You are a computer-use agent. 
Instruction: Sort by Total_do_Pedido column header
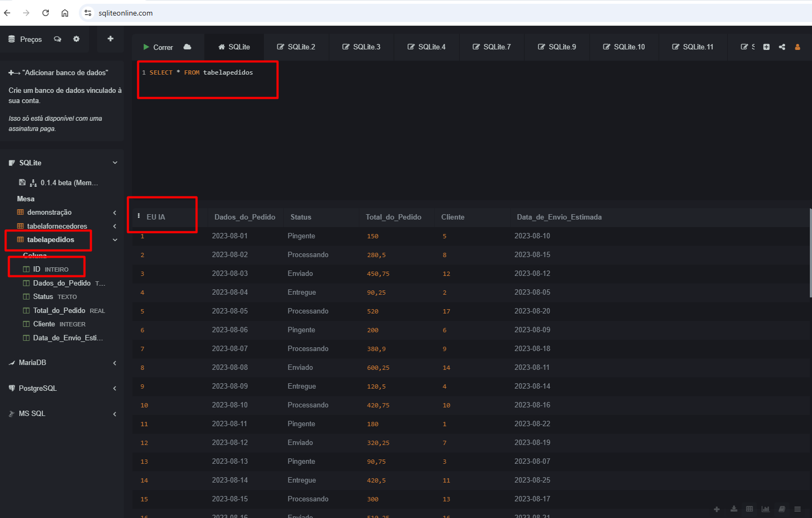point(393,217)
